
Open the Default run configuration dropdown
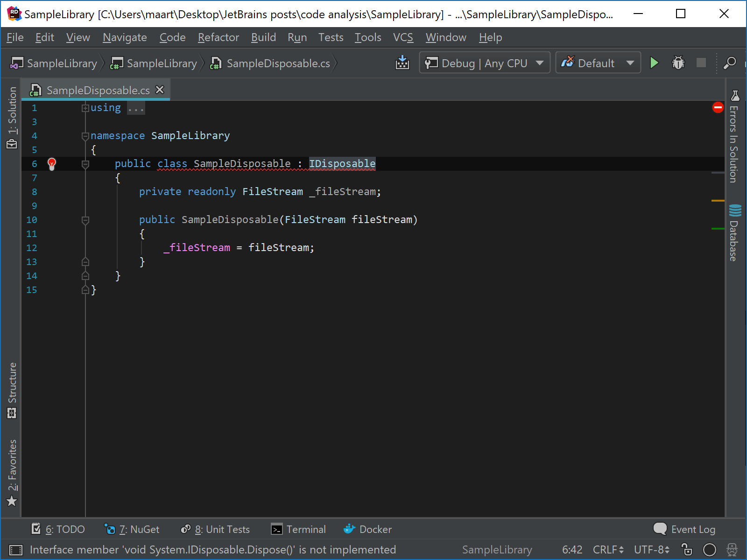598,63
